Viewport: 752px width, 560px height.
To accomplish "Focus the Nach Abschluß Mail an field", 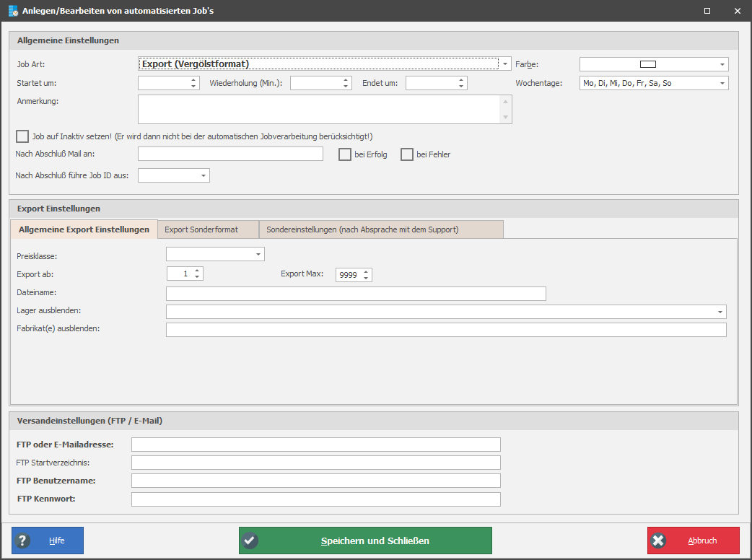I will [230, 154].
